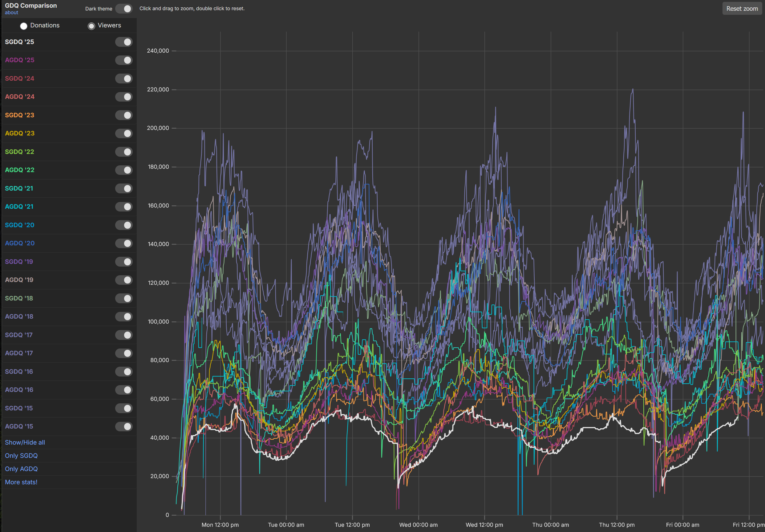The image size is (765, 532).
Task: Click the 200,000 y-axis label
Action: point(158,128)
